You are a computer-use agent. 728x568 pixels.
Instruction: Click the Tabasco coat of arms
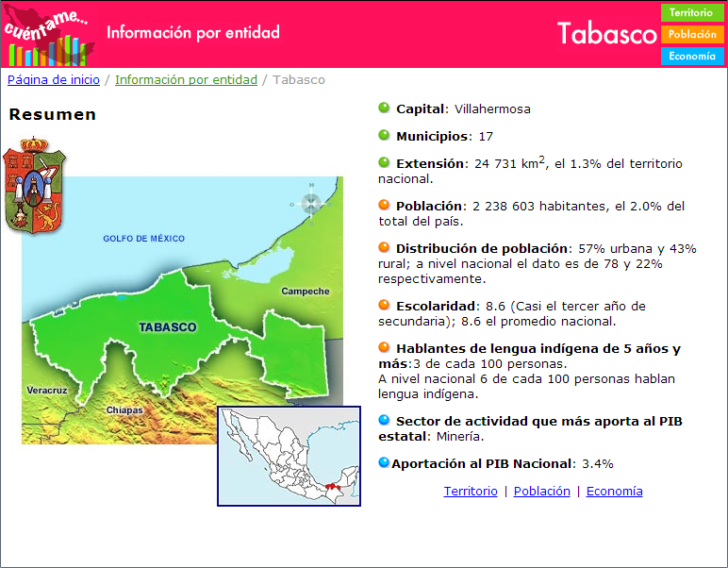pyautogui.click(x=34, y=185)
